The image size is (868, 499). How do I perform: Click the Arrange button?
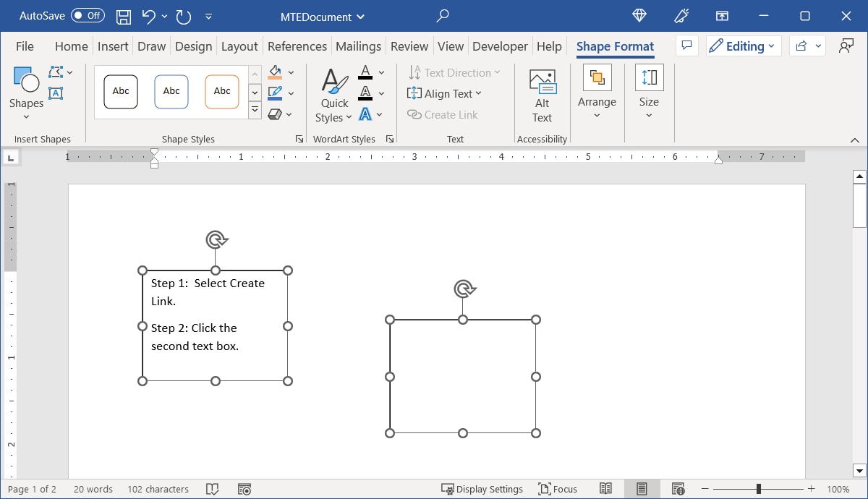click(x=597, y=91)
